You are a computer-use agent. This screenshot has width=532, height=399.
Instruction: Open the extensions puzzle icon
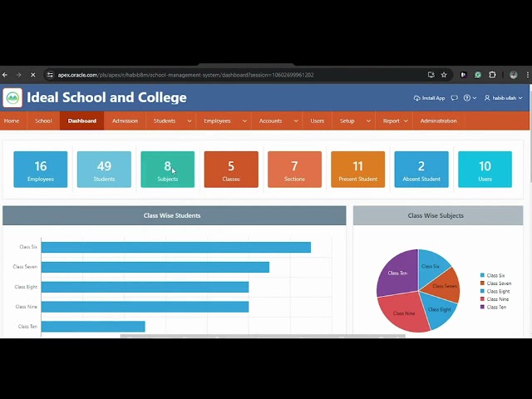[x=492, y=75]
